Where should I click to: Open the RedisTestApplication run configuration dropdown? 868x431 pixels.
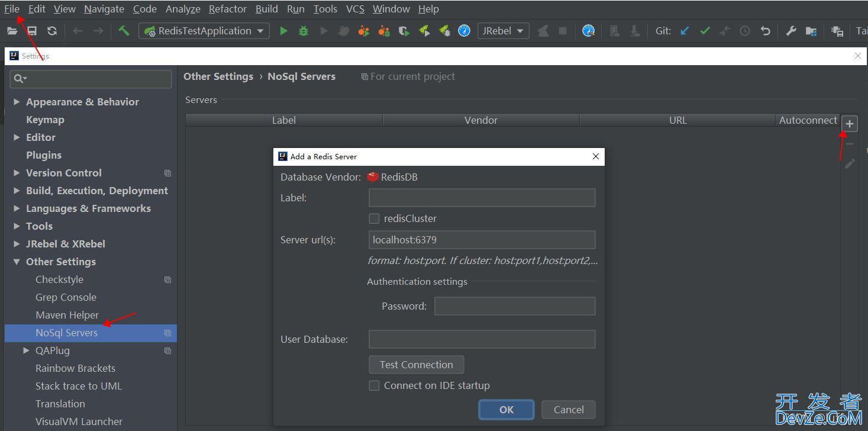tap(204, 31)
